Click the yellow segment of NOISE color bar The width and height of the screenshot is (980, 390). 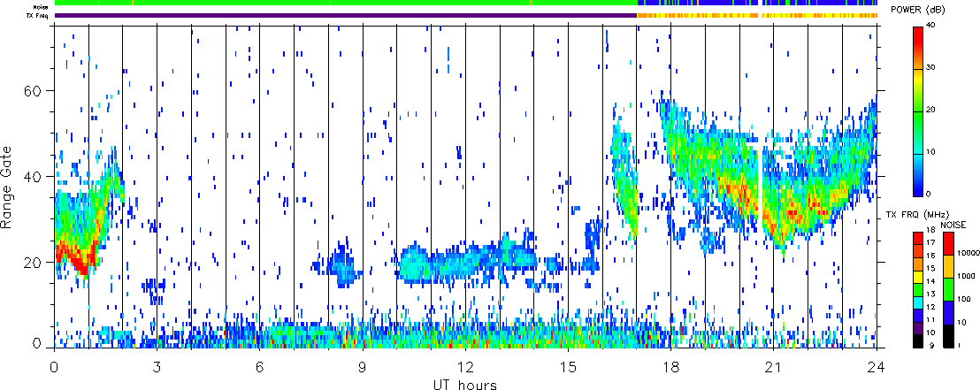[x=948, y=267]
